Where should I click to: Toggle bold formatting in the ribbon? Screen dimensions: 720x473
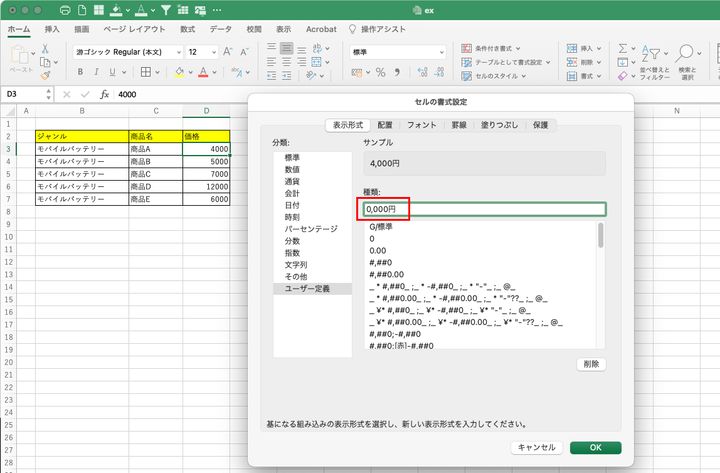coord(81,72)
